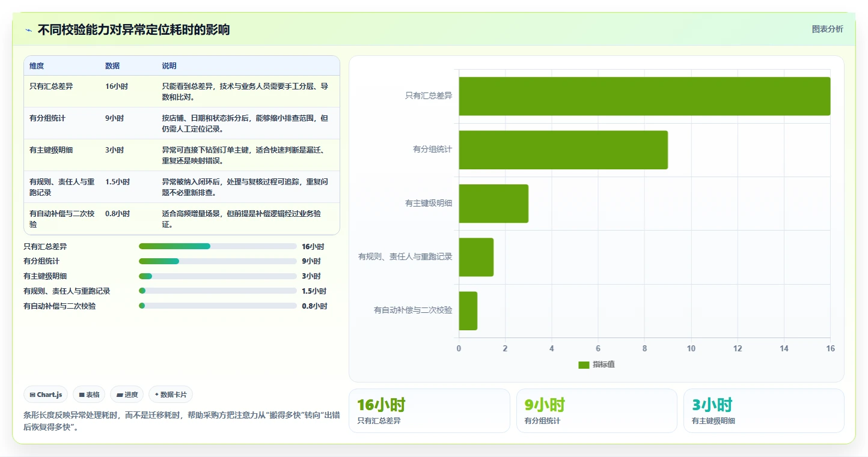Click the x-axis tick value 16
Viewport: 868px width, 457px height.
[x=830, y=348]
